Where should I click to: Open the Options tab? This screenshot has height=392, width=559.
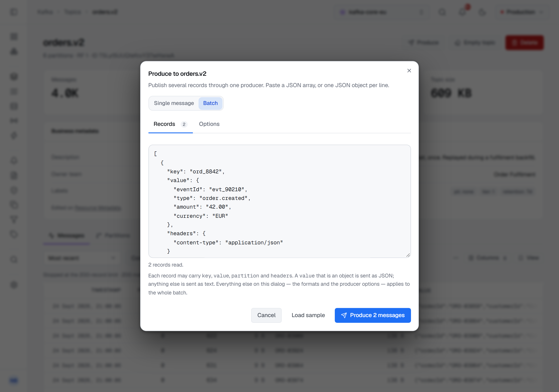coord(209,124)
